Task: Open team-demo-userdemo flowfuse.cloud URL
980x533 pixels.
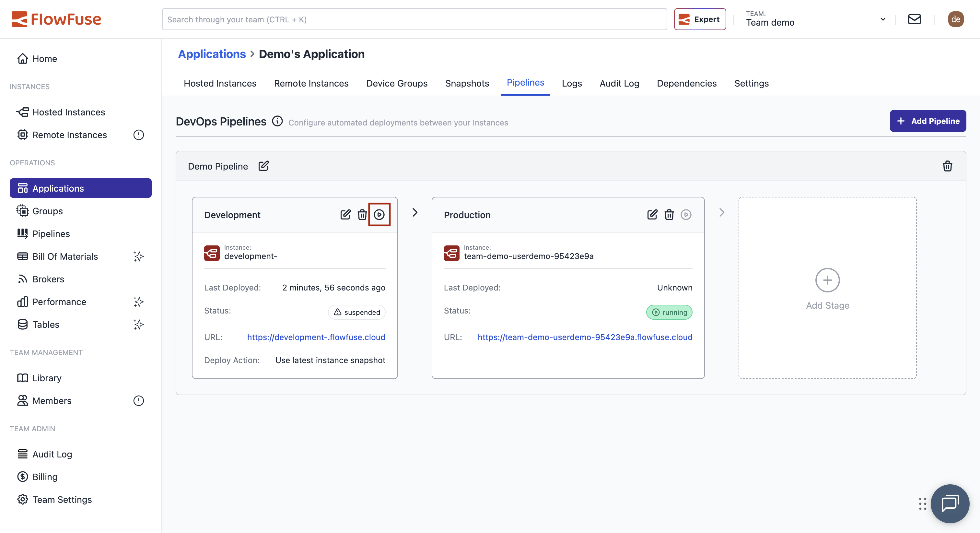Action: tap(585, 337)
